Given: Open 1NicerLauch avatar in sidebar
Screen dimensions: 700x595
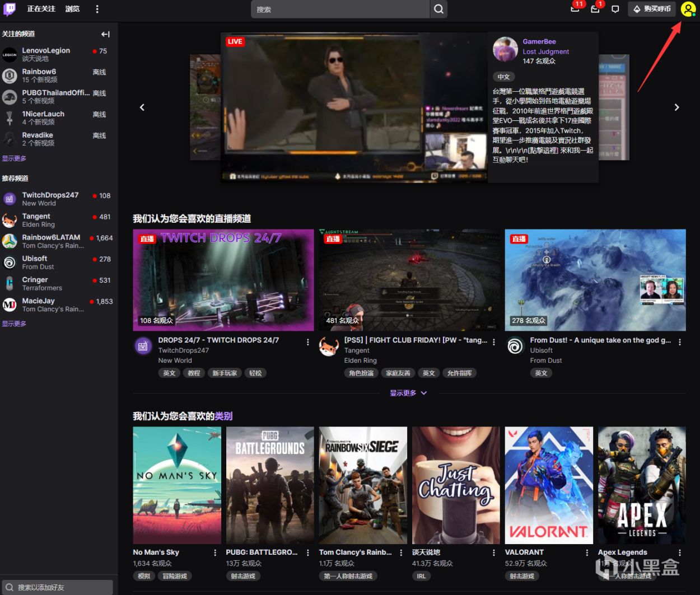Looking at the screenshot, I should (10, 118).
